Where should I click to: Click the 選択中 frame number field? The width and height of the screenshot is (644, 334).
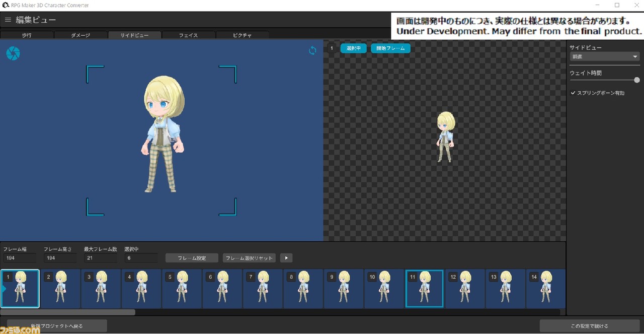141,258
